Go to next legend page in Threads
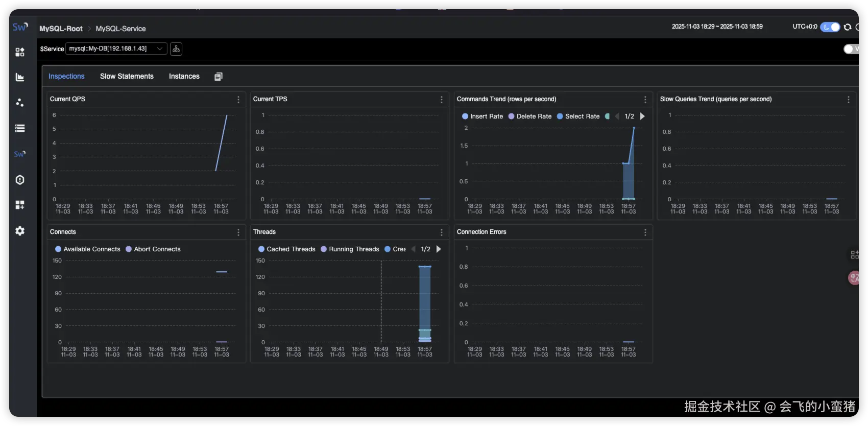The width and height of the screenshot is (868, 426). [x=439, y=249]
